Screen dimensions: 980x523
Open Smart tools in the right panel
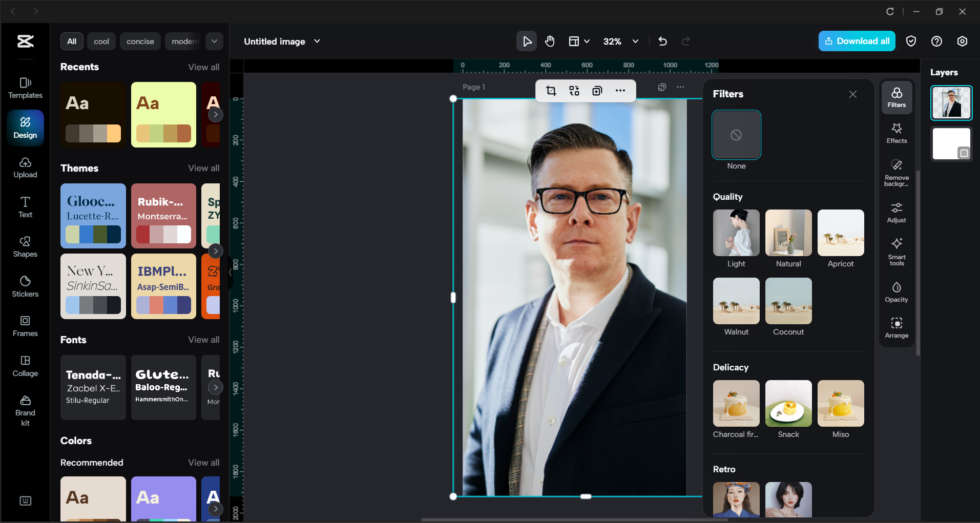click(x=896, y=251)
